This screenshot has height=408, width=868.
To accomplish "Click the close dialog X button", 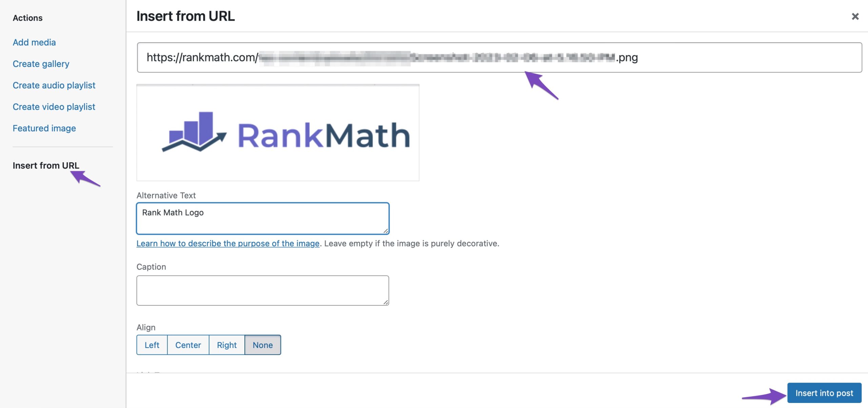I will click(855, 16).
